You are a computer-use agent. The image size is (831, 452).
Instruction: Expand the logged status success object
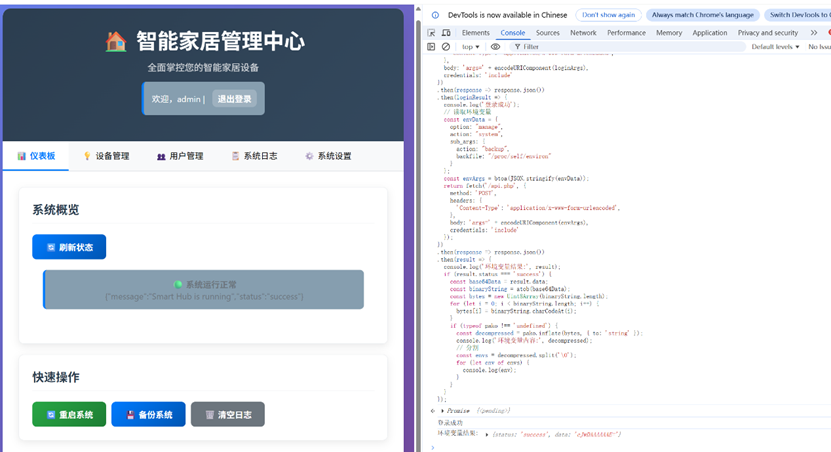487,435
